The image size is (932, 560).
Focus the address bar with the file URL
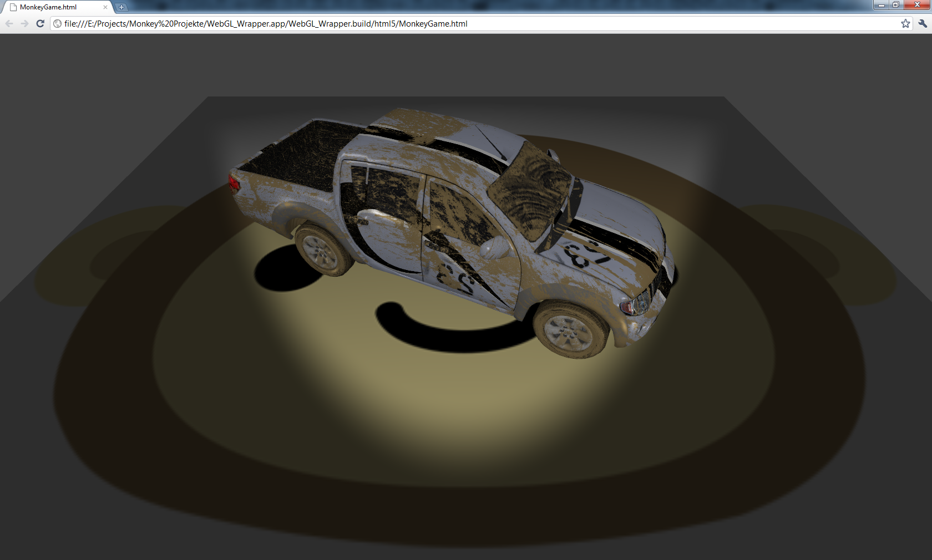[x=481, y=23]
